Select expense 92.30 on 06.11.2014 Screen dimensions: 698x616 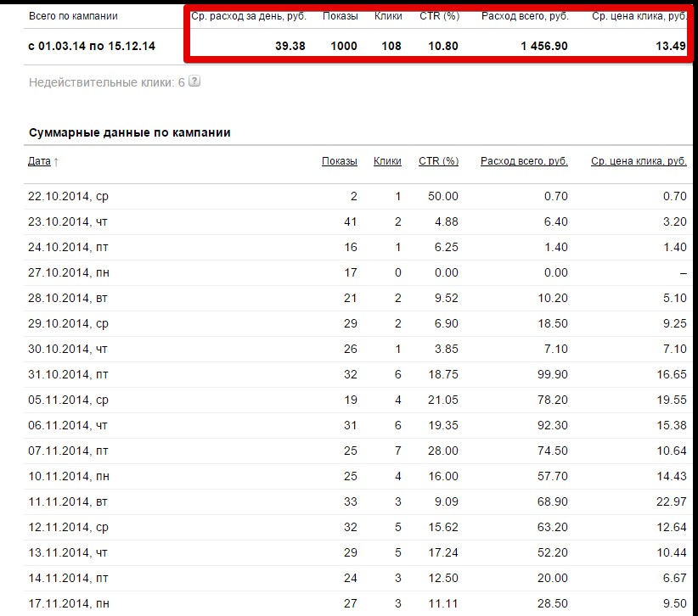[x=553, y=425]
